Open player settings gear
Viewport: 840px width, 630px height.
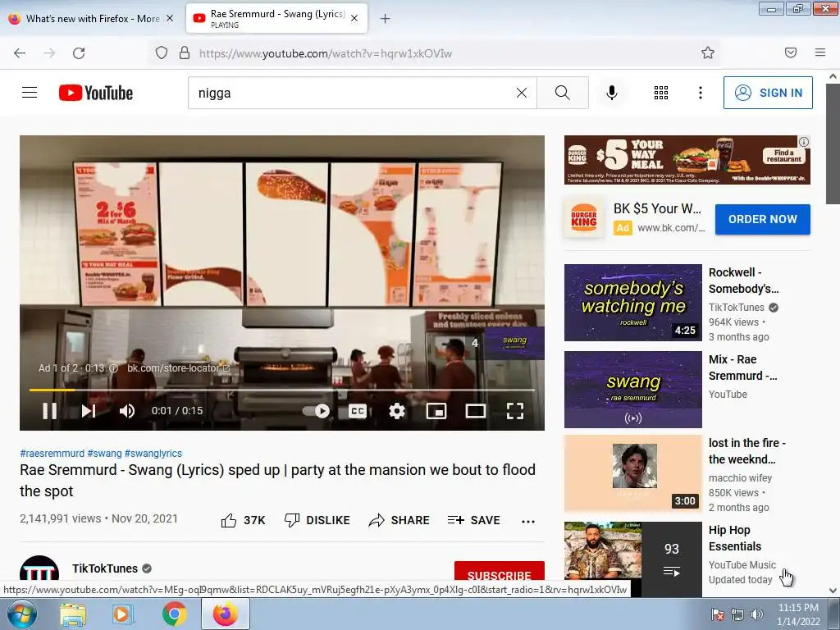[397, 411]
